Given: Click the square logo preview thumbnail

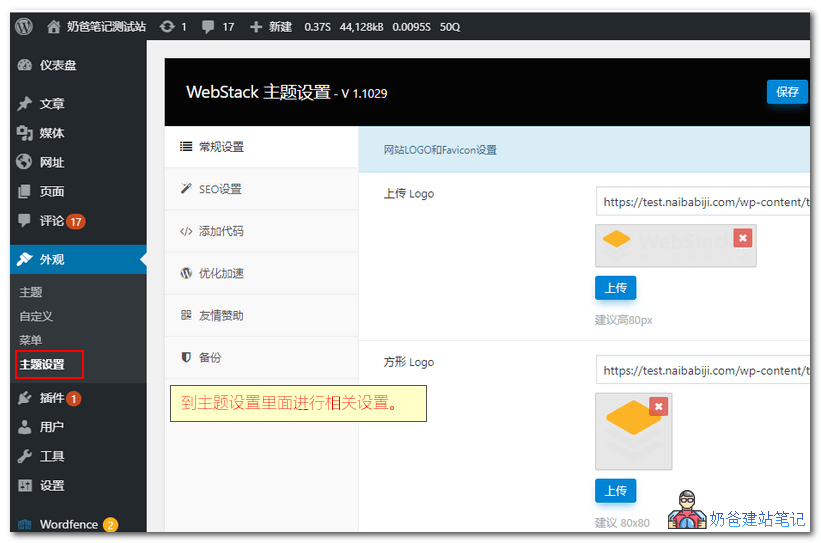Looking at the screenshot, I should pos(634,431).
